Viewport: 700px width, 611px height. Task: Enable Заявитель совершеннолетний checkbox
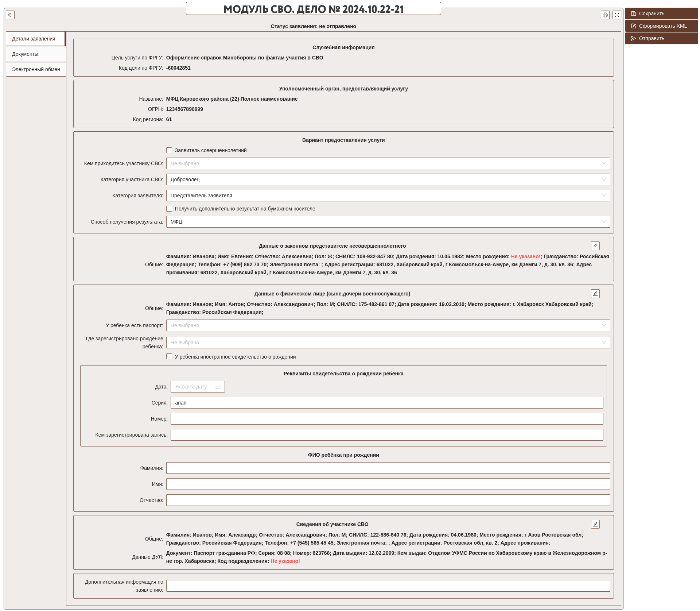click(169, 150)
